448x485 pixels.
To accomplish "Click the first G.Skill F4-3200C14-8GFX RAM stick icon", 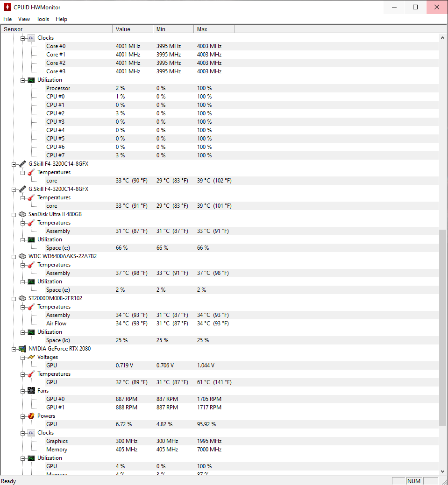I will [x=22, y=164].
